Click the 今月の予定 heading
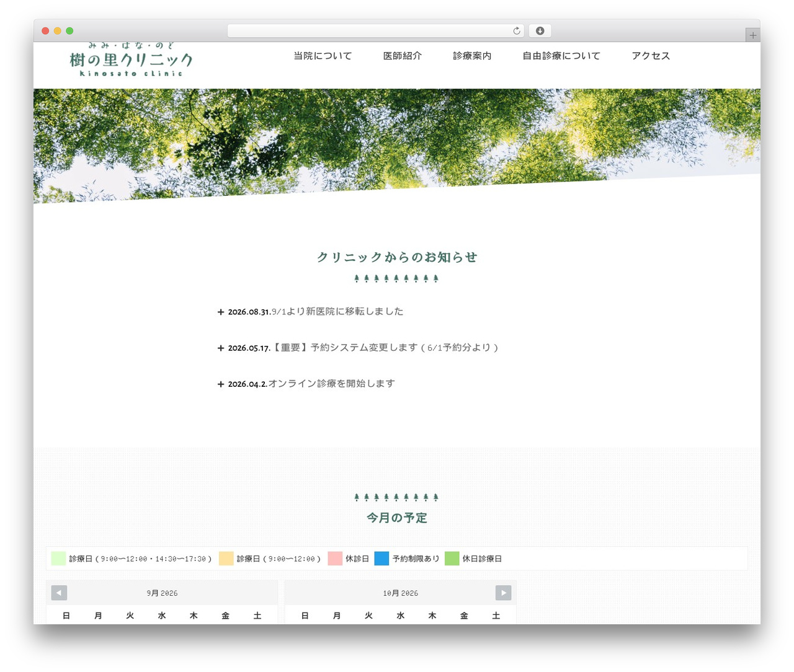The height and width of the screenshot is (672, 794). [x=397, y=518]
